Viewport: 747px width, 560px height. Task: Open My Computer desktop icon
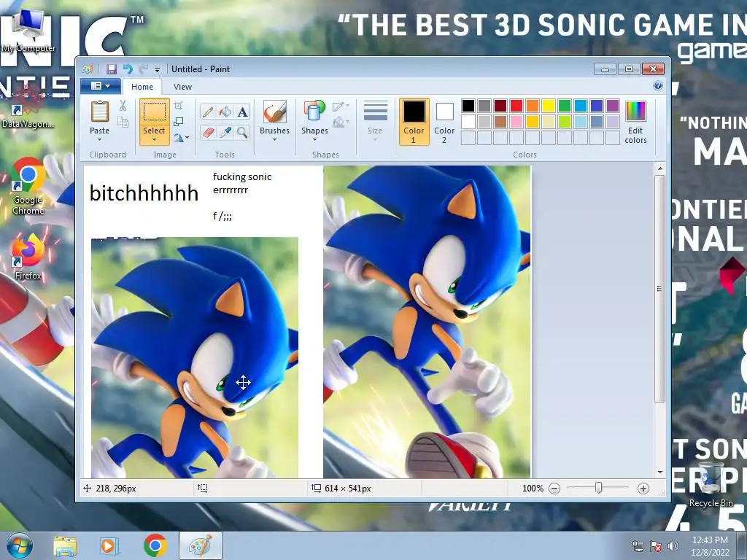coord(28,31)
